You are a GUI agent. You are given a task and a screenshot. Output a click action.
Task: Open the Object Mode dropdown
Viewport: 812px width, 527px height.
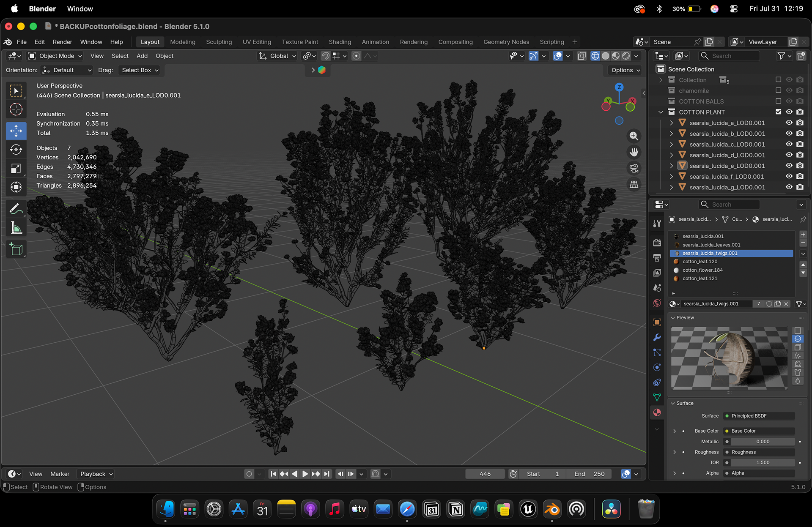[x=55, y=56]
